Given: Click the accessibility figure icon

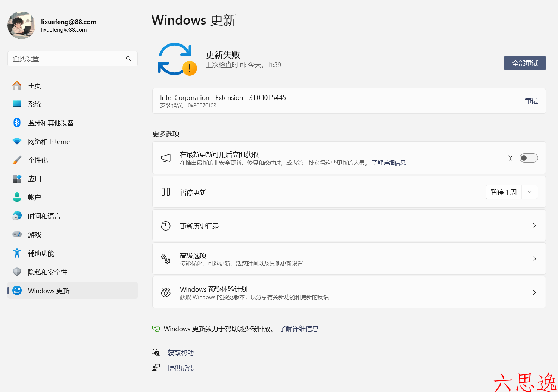Looking at the screenshot, I should [17, 253].
